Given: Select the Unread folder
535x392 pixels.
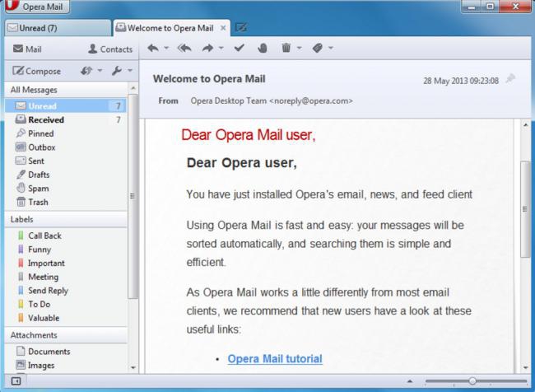Looking at the screenshot, I should pyautogui.click(x=66, y=106).
